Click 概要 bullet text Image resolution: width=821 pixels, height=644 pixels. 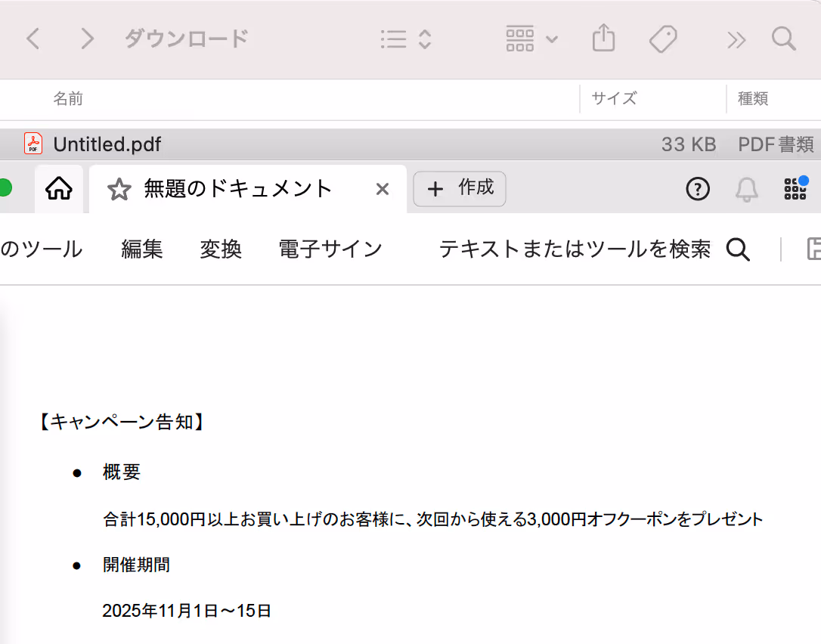[x=122, y=472]
